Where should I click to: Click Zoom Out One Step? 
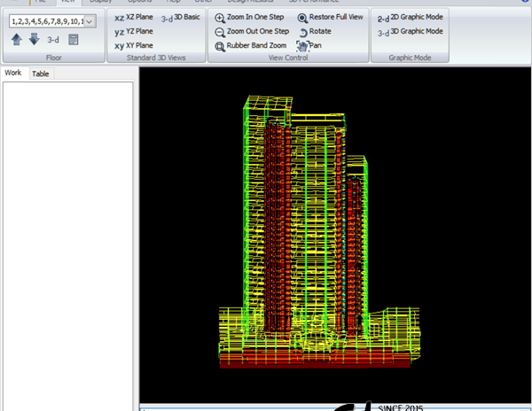click(253, 31)
